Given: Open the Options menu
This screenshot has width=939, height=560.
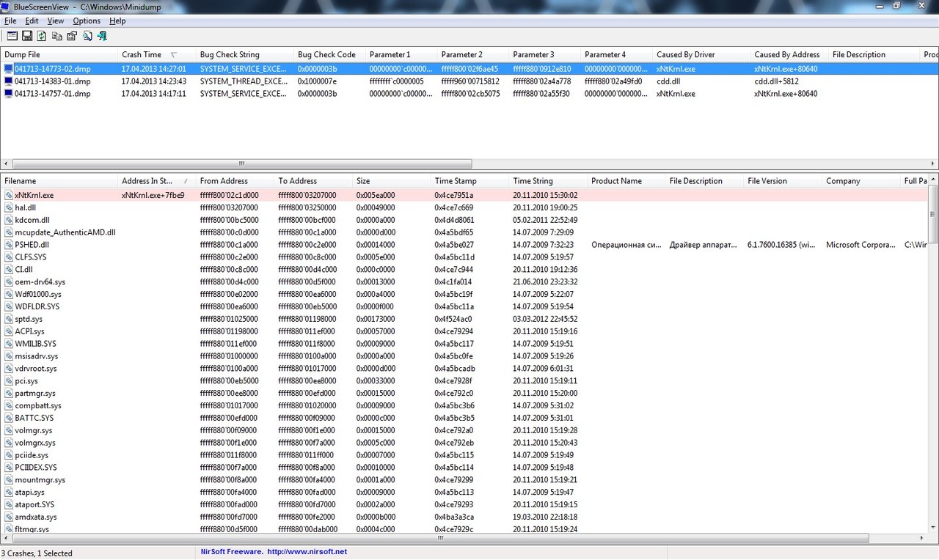Looking at the screenshot, I should [87, 21].
